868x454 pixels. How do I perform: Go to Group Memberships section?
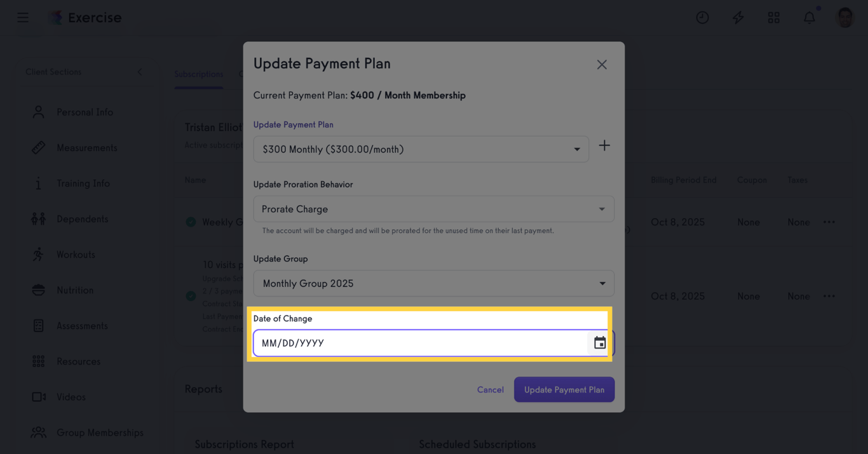pos(100,432)
